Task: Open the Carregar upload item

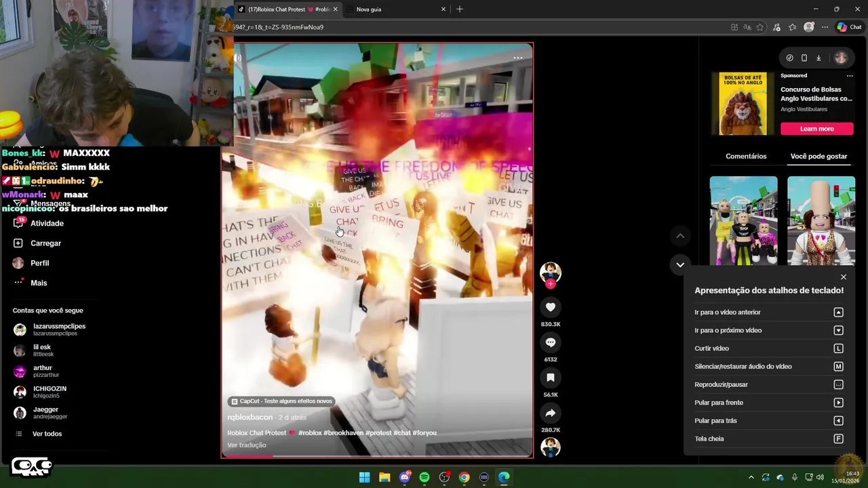Action: 37,243
